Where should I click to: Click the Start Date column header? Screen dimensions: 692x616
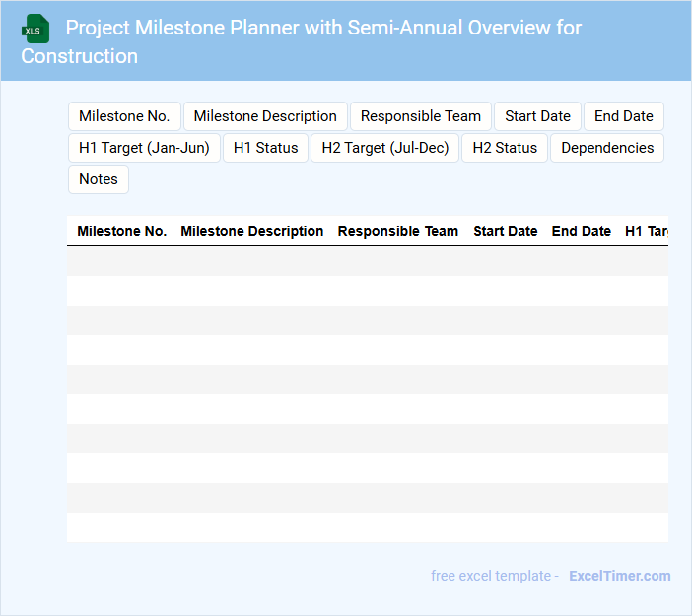(x=506, y=231)
